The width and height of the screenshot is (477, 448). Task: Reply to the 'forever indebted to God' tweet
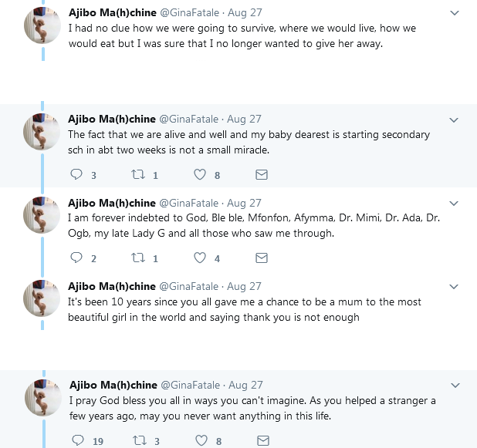(x=76, y=258)
